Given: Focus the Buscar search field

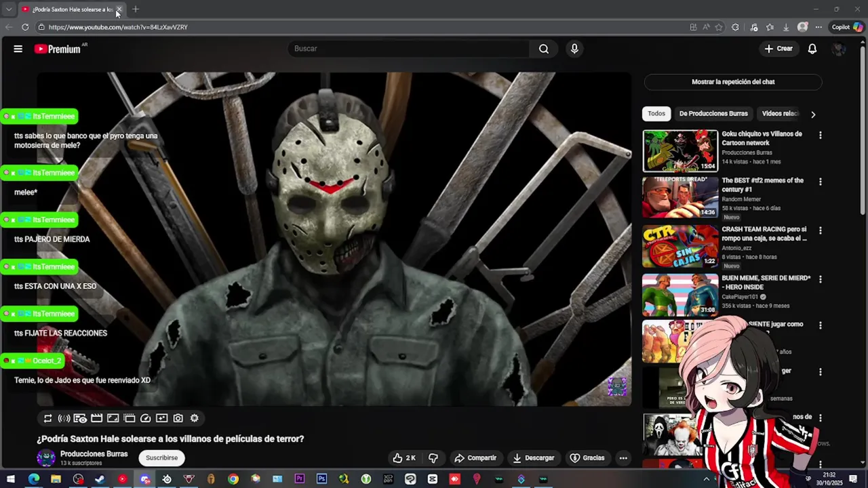Looking at the screenshot, I should point(409,49).
